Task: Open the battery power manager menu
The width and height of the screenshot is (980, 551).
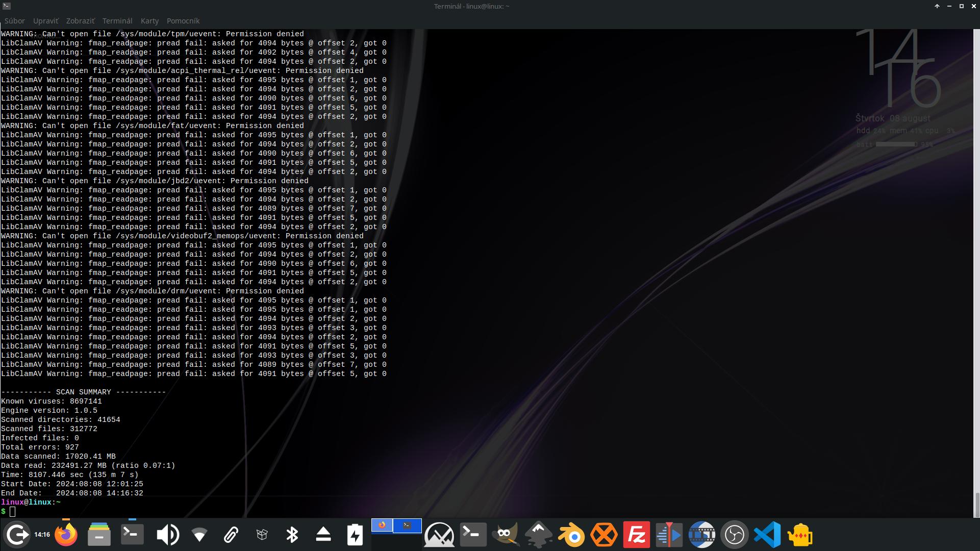Action: [x=355, y=535]
